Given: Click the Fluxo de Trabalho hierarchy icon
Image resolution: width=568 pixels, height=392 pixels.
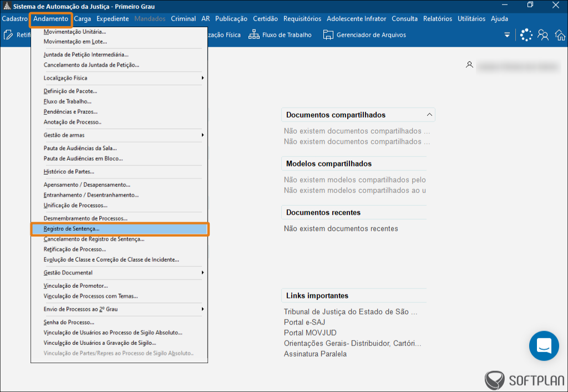Looking at the screenshot, I should coord(253,35).
